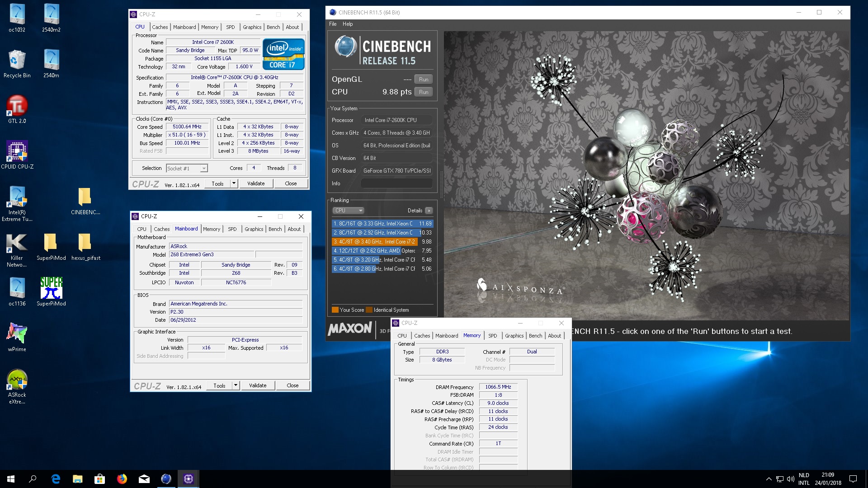Open the CINEBENCH folder on desktop
Screen dimensions: 868x488
click(x=85, y=201)
